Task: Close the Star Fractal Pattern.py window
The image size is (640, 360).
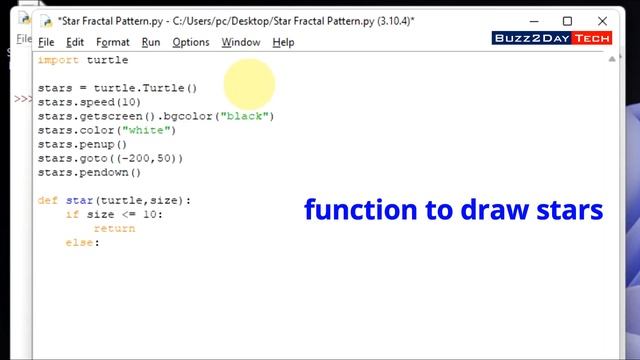Action: [x=602, y=21]
